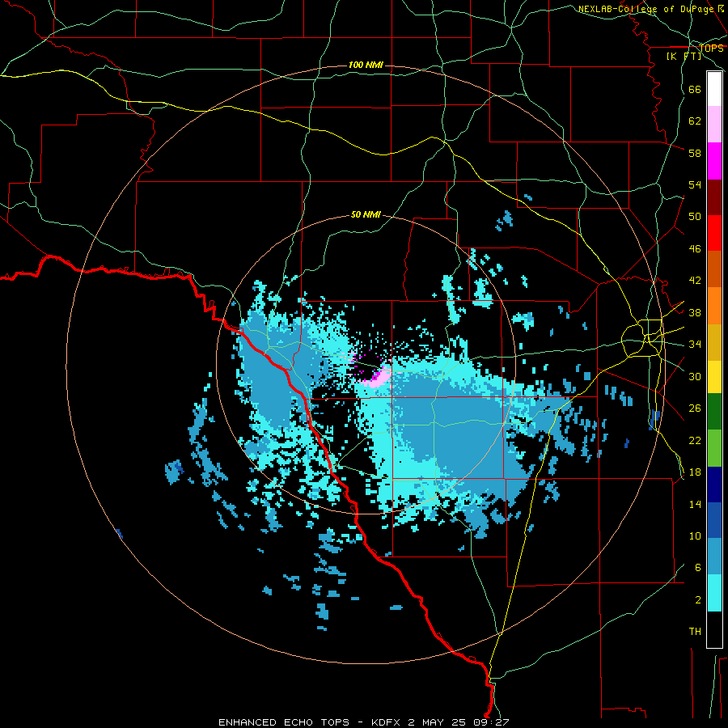The image size is (728, 728).
Task: Pick the dark green legend swatch
Action: (714, 412)
